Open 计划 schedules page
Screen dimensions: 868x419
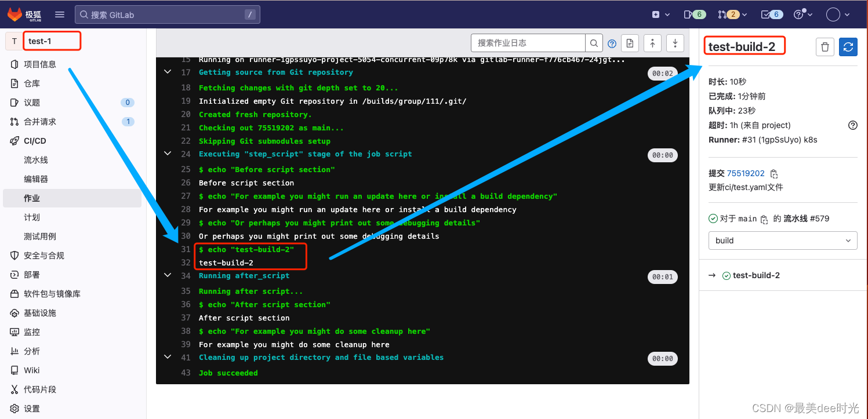[32, 217]
